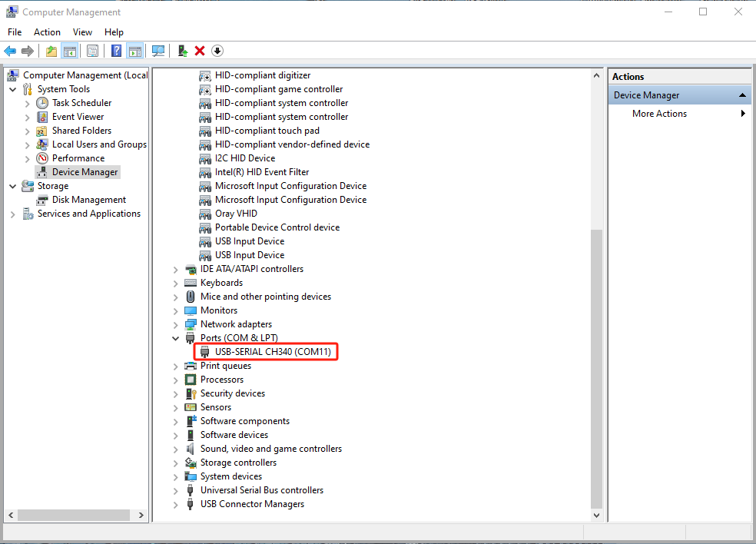Click the blue Help question mark icon
Viewport: 756px width, 544px height.
click(116, 51)
